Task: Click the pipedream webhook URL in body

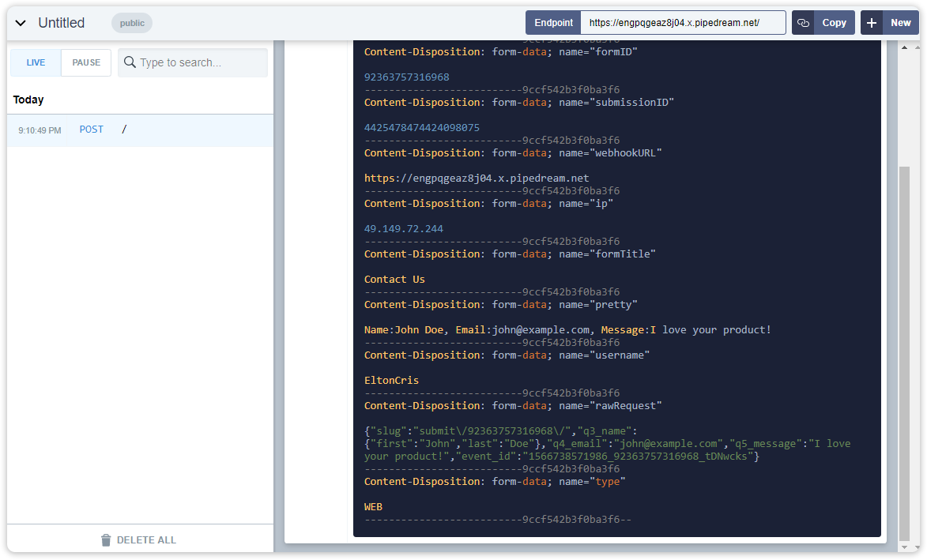Action: [x=477, y=179]
